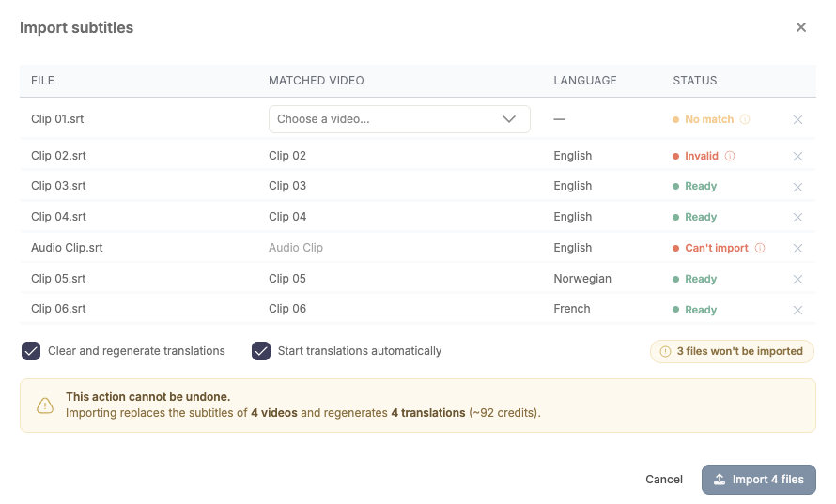836x504 pixels.
Task: Click the 'This action cannot be undone.' text
Action: [x=148, y=397]
